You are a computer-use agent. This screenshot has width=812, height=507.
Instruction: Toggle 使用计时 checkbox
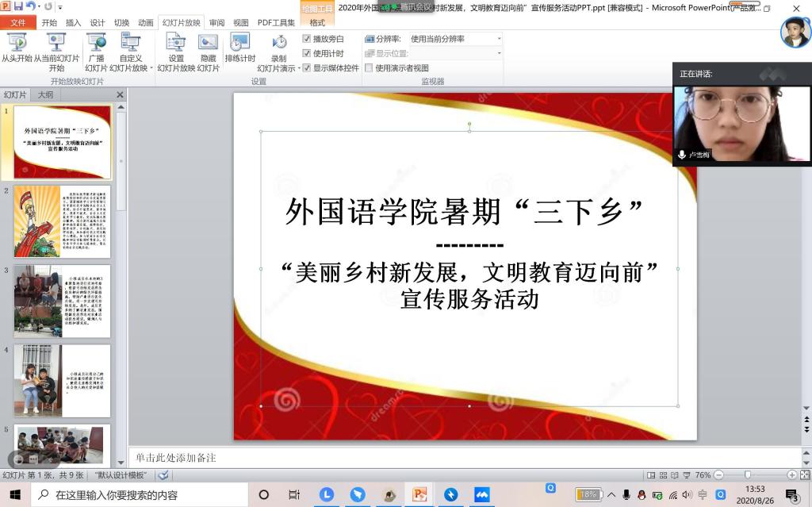307,53
